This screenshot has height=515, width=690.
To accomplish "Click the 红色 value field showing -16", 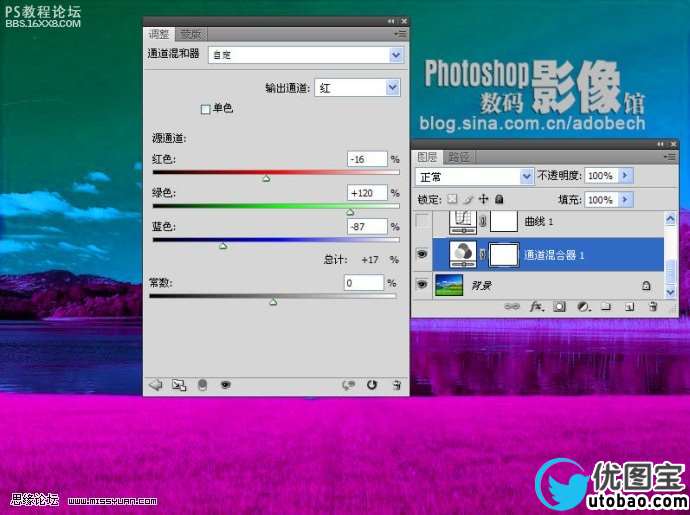I will (367, 159).
